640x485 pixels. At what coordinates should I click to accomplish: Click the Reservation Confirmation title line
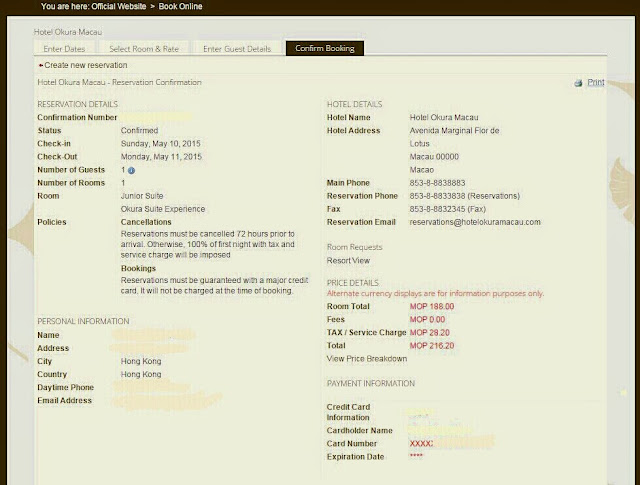(119, 82)
